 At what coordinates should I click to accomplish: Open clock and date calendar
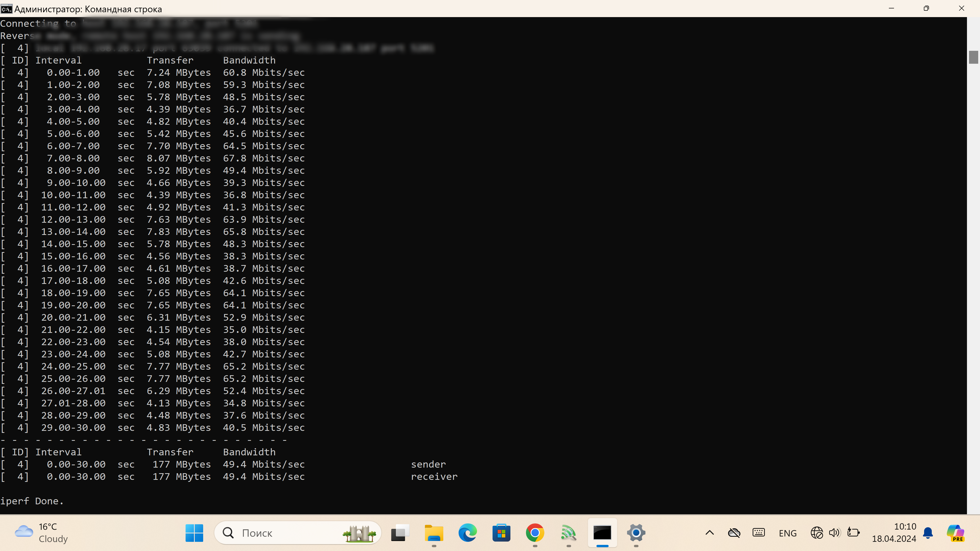click(894, 533)
